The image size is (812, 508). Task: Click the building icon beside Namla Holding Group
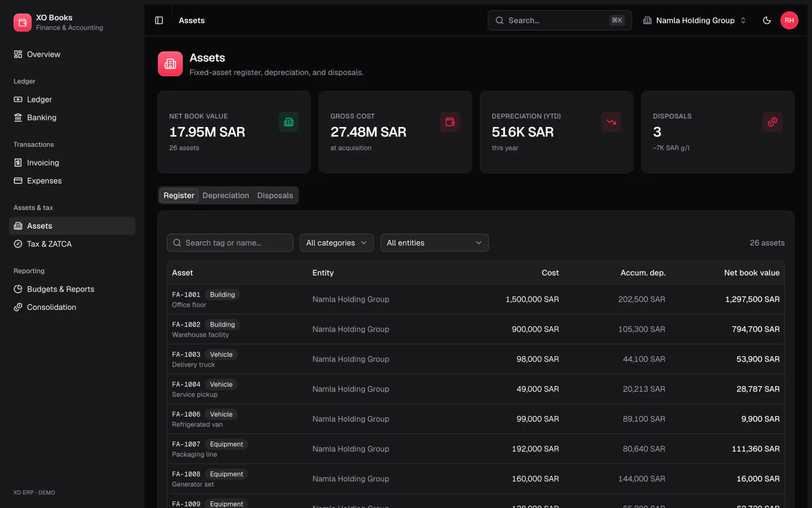pos(647,20)
